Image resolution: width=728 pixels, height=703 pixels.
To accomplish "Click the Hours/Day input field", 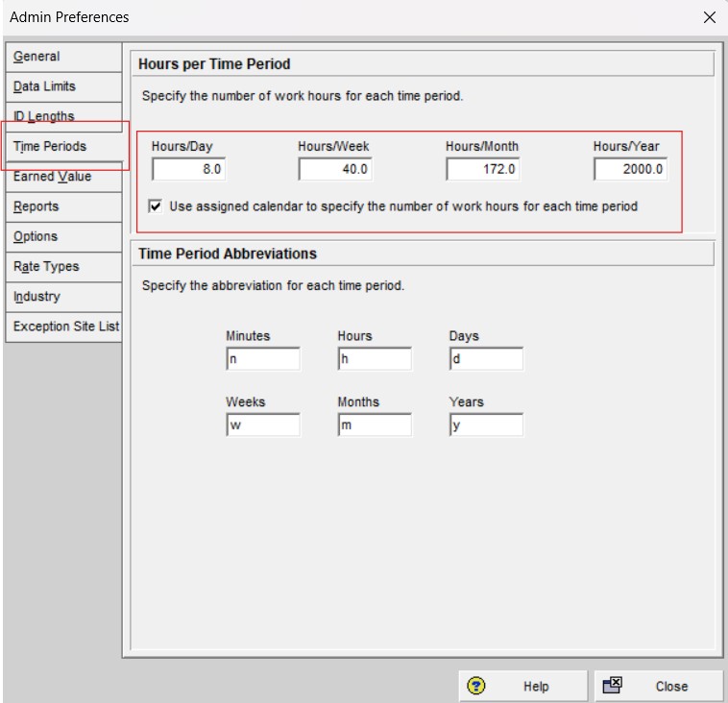I will 189,169.
